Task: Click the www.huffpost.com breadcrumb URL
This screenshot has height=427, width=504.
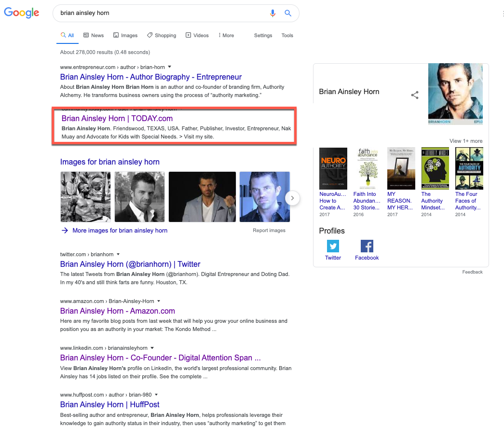Action: pos(106,395)
